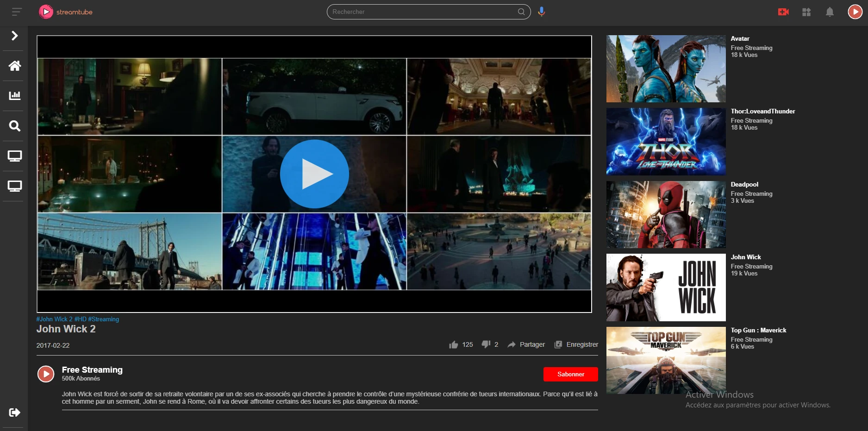Click the red video camera upload icon
Image resolution: width=868 pixels, height=431 pixels.
click(783, 12)
